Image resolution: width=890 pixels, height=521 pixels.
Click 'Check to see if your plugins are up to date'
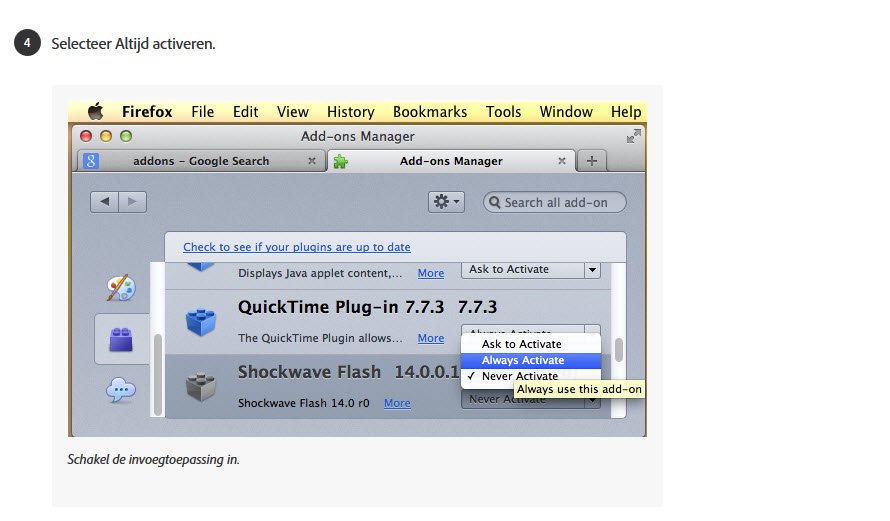point(297,247)
